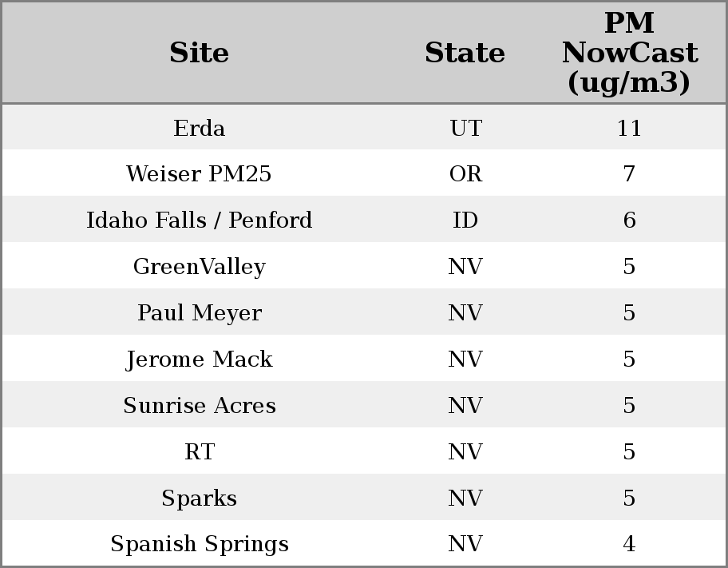
Task: Select the Jerome Mack row
Action: pyautogui.click(x=200, y=359)
